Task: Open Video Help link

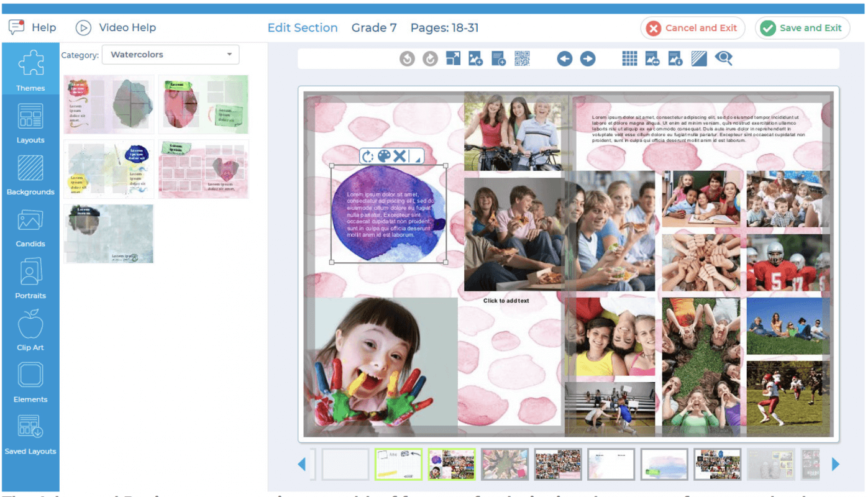Action: point(116,27)
